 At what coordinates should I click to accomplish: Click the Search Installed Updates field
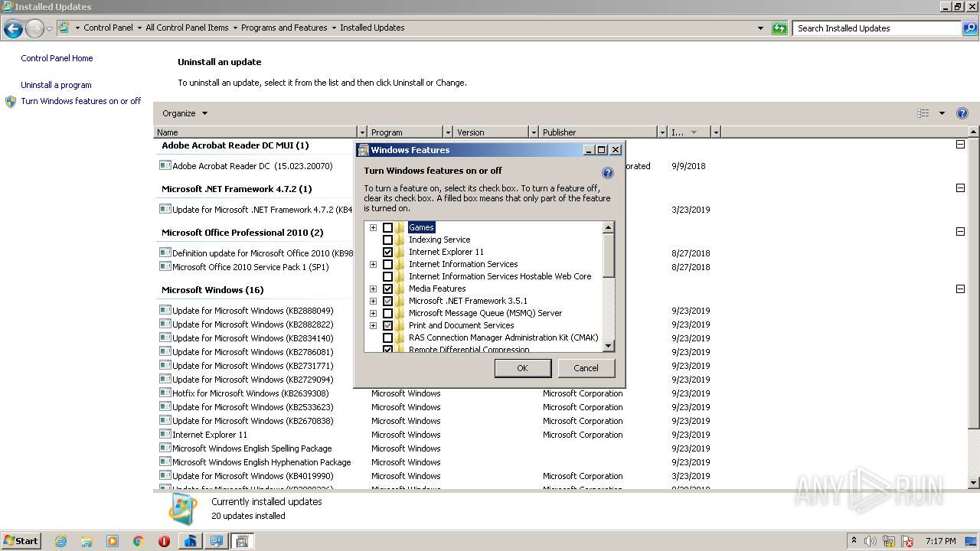[x=877, y=28]
